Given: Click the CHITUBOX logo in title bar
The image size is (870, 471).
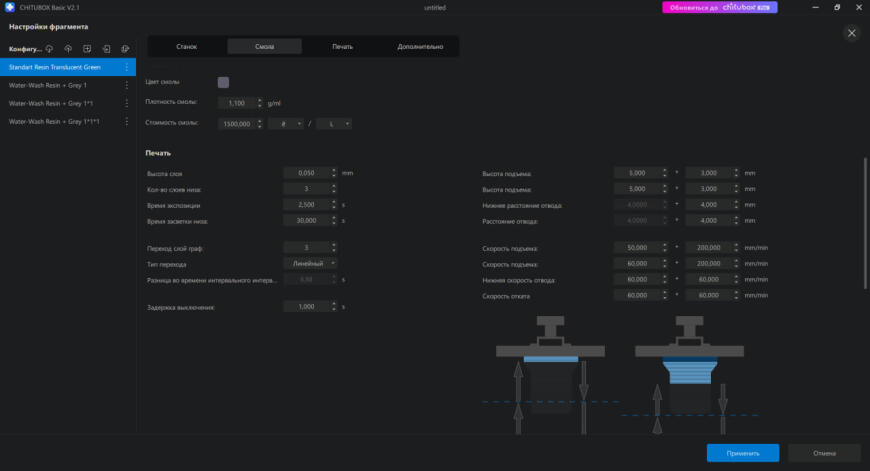Looking at the screenshot, I should [9, 7].
